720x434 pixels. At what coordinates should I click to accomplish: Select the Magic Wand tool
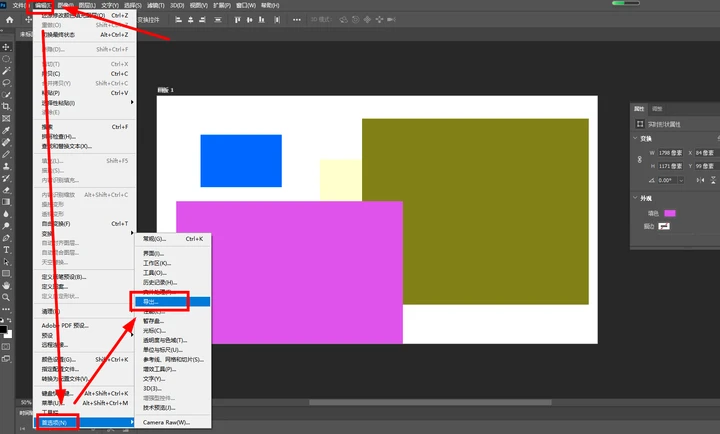pyautogui.click(x=6, y=71)
